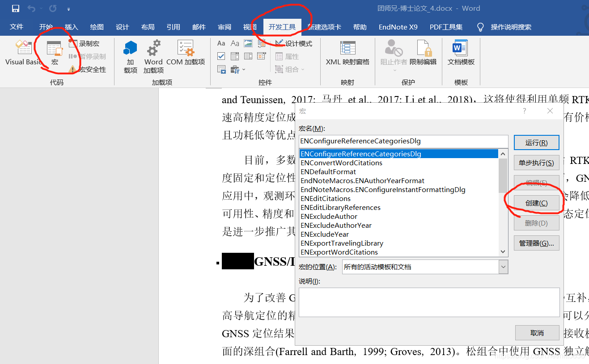Open legacy tools control menu
The image size is (589, 364).
[x=237, y=69]
